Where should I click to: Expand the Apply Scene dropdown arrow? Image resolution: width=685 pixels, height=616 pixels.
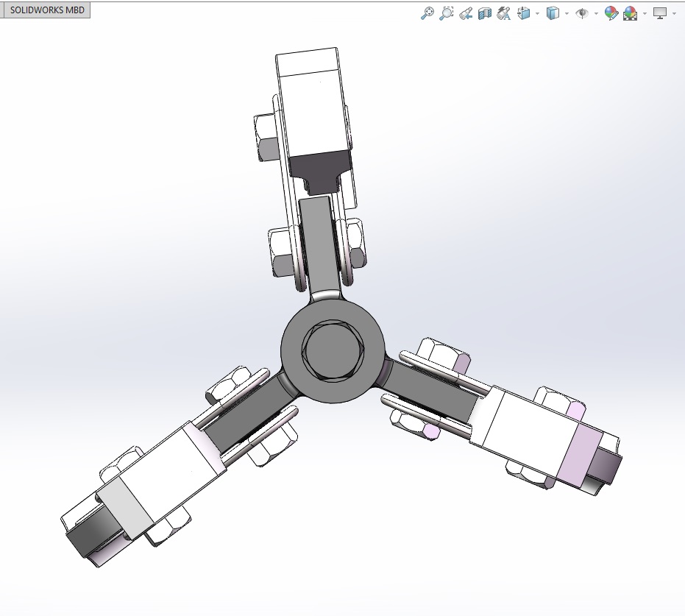[645, 13]
